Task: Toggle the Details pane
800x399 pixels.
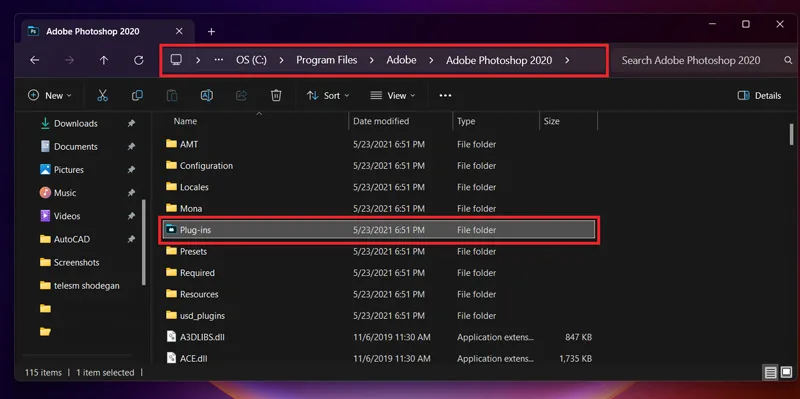Action: tap(759, 95)
